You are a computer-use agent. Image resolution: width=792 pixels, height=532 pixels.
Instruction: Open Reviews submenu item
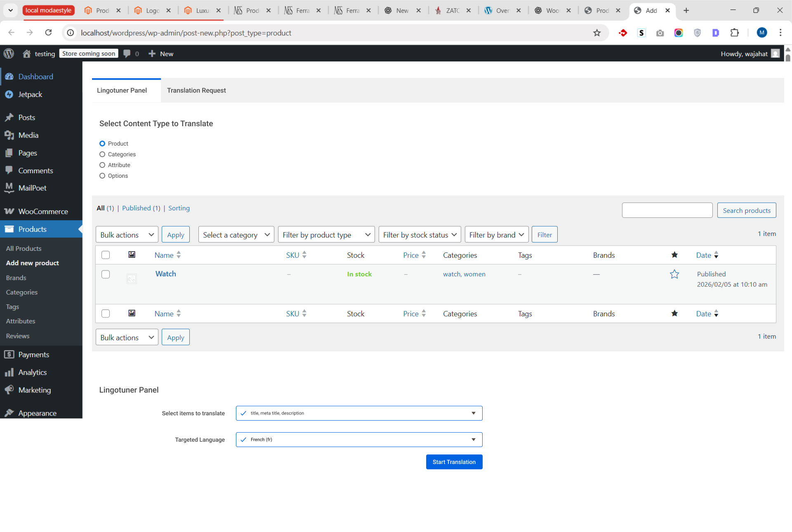click(x=18, y=336)
